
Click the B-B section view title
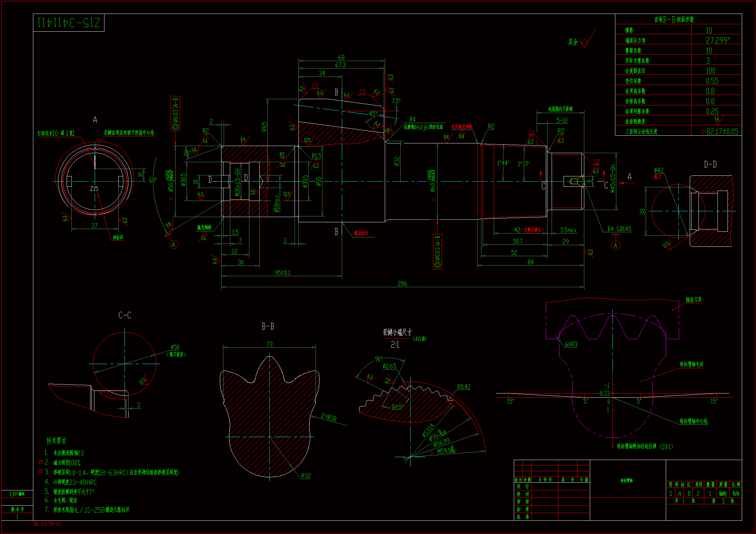268,326
